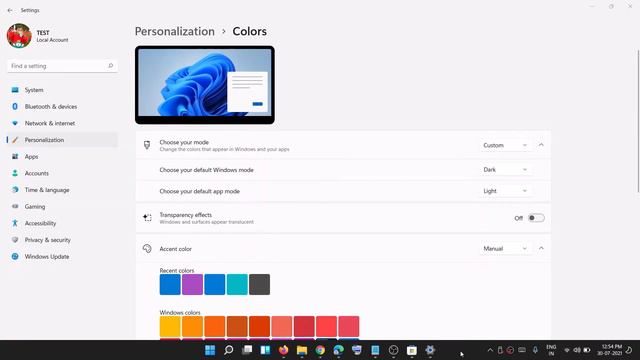Open Accounts in the sidebar
This screenshot has width=640, height=360.
coord(62,173)
